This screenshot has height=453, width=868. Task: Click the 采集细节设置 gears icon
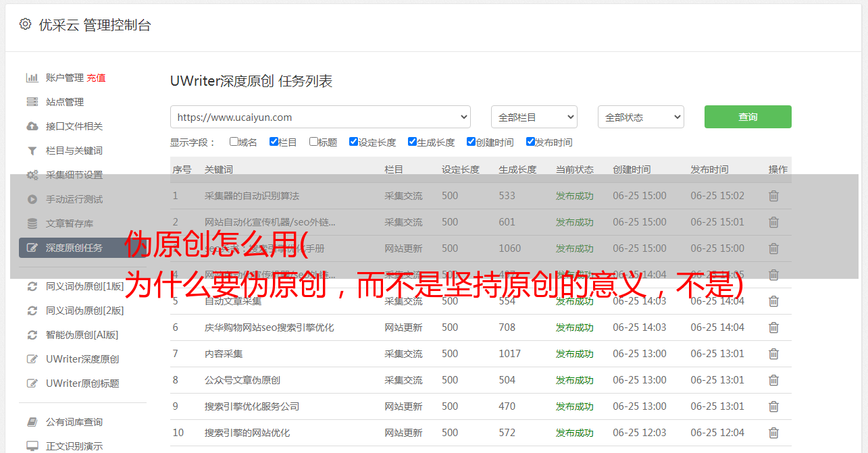click(32, 175)
